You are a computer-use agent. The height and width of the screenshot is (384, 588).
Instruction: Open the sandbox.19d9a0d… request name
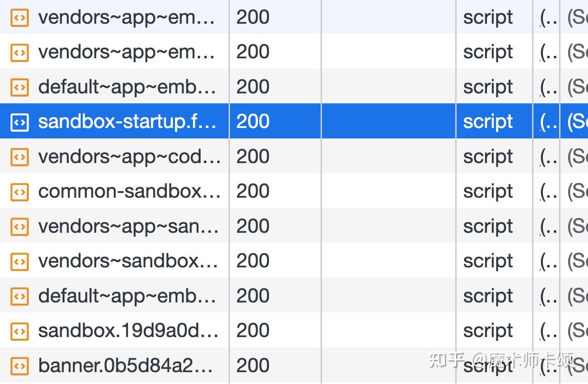click(128, 331)
